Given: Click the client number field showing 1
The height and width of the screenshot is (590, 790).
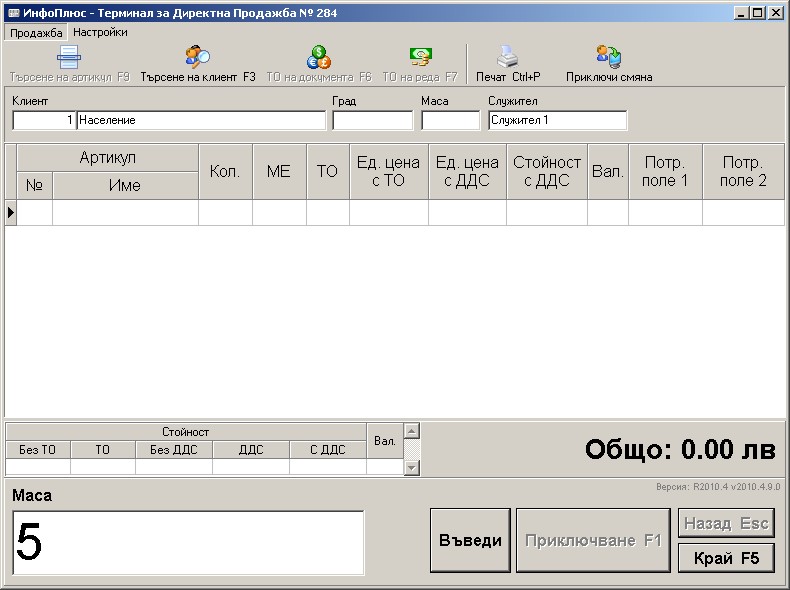Looking at the screenshot, I should pos(44,120).
